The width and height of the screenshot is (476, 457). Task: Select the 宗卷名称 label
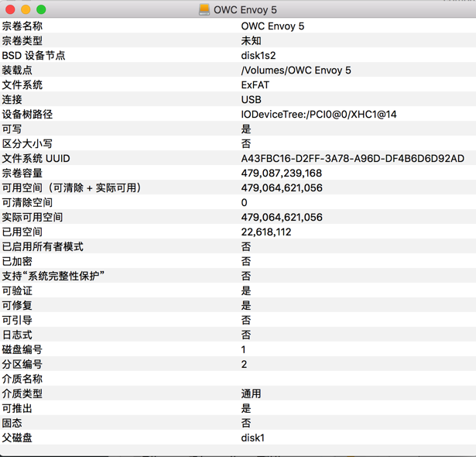coord(22,26)
